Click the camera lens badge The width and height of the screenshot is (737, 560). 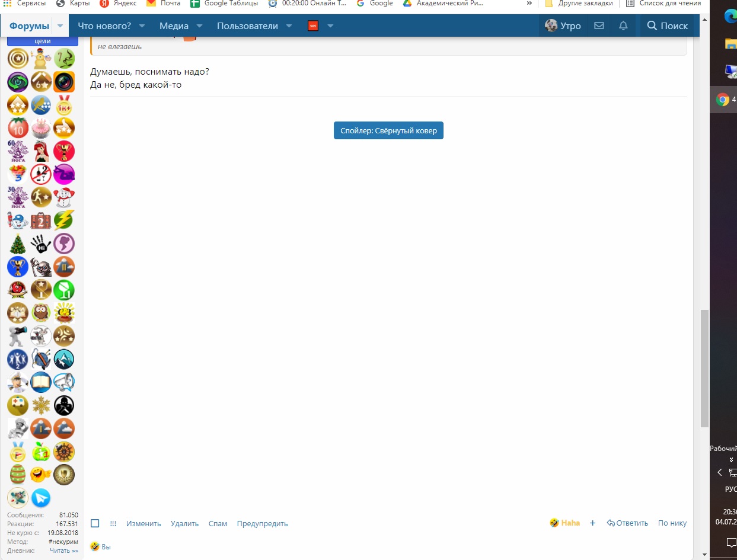64,82
